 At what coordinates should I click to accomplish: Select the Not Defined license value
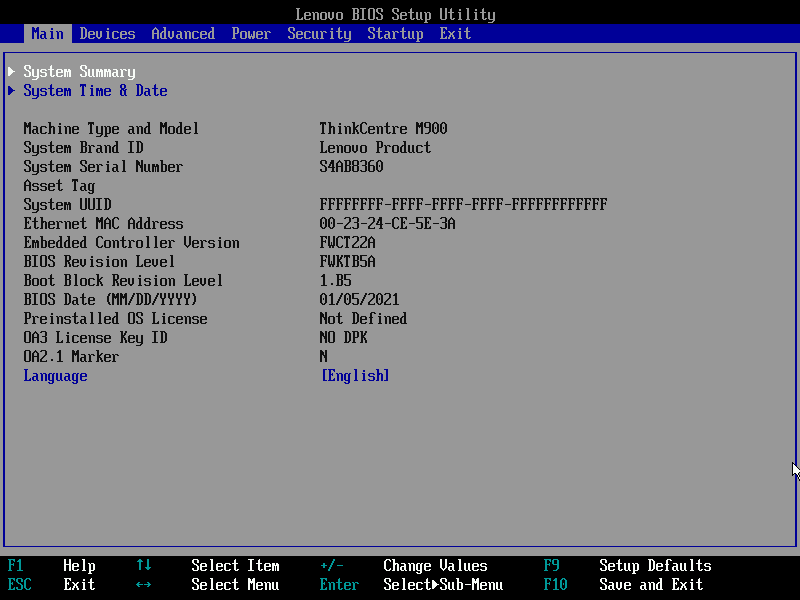point(363,319)
